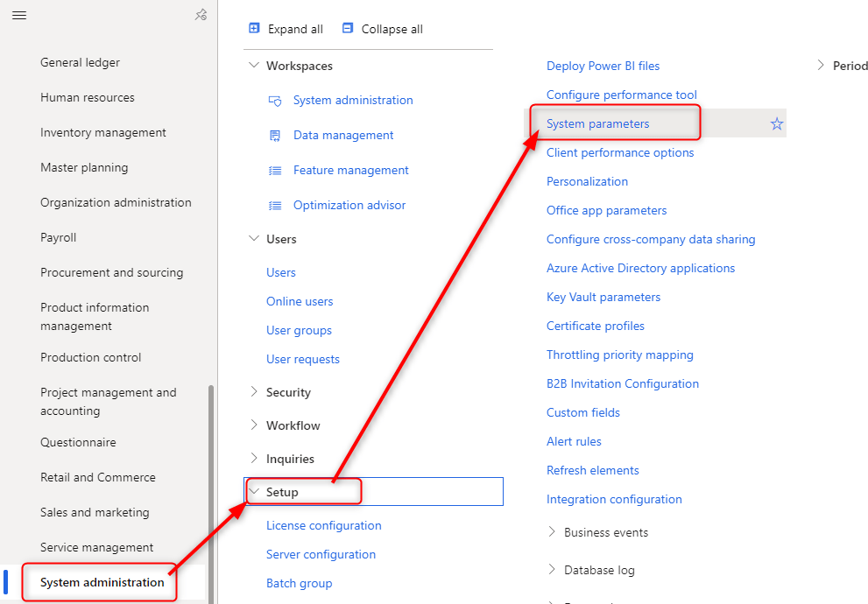Open the Online users link

tap(300, 301)
